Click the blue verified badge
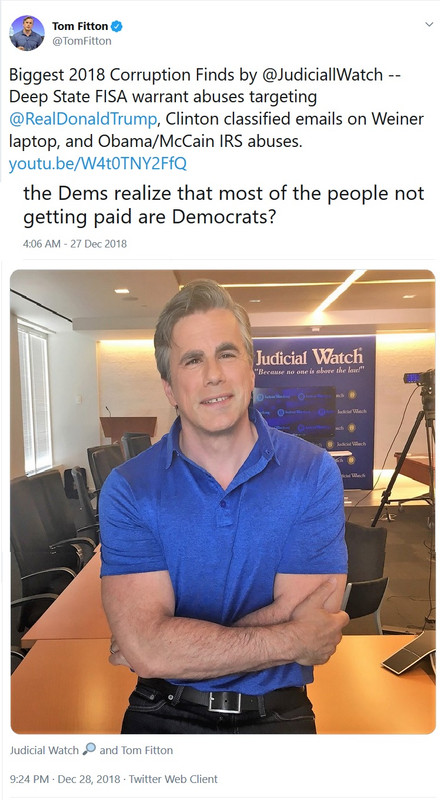Viewport: 440px width, 800px height. click(x=117, y=27)
